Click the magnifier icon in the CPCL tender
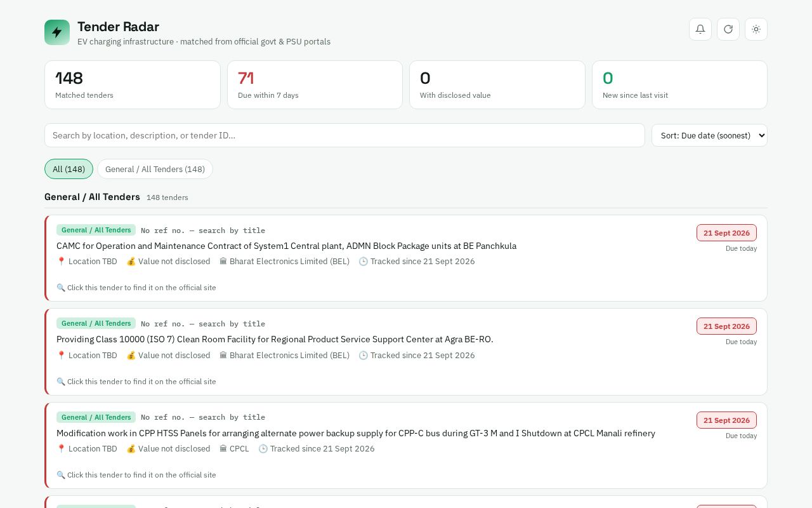Screen dimensions: 812x508 (61, 475)
